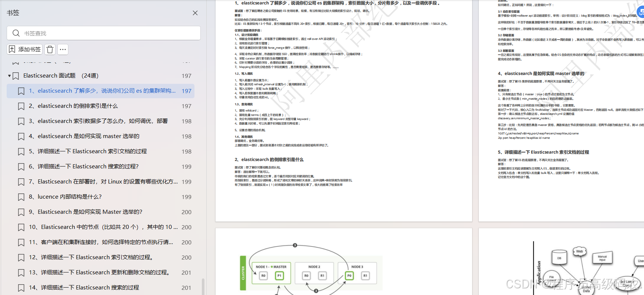The image size is (644, 295).
Task: Click the bookmark icon beside Elasticsearch 面试题
Action: click(16, 76)
